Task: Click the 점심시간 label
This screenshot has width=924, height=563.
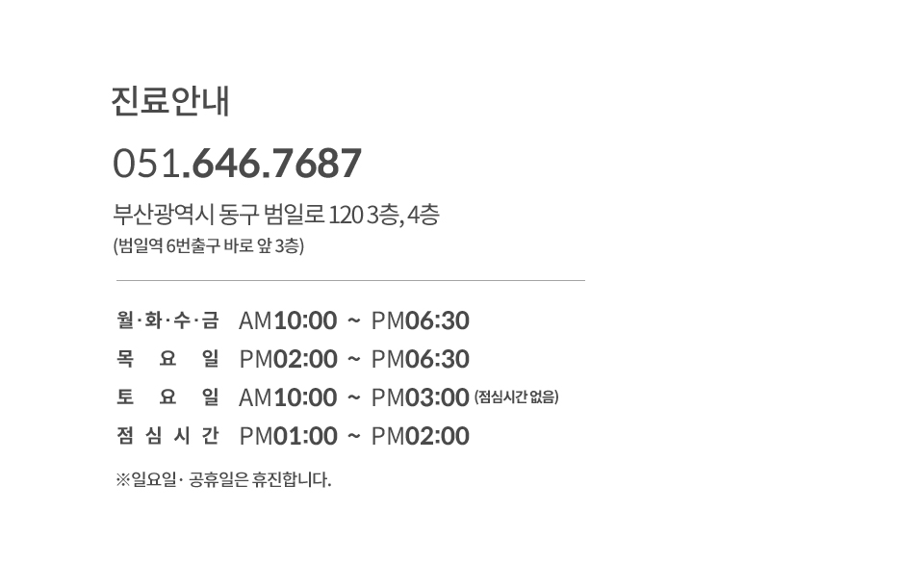Action: [167, 436]
